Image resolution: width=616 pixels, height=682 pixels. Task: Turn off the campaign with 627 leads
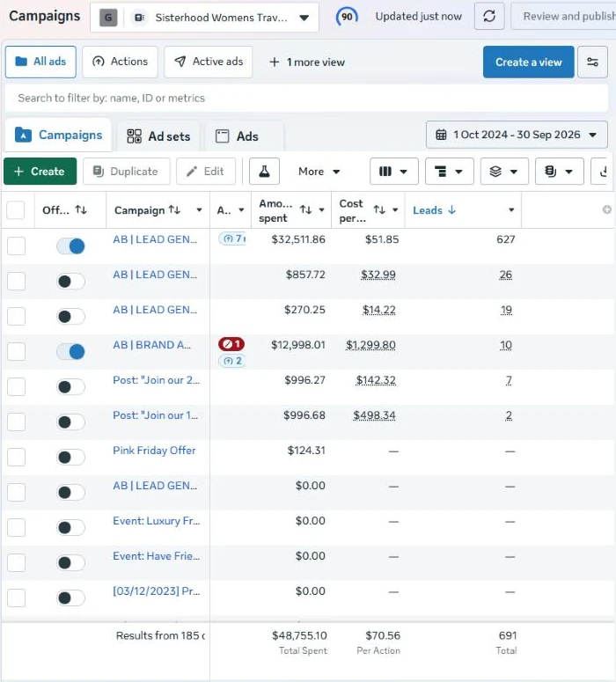click(70, 246)
